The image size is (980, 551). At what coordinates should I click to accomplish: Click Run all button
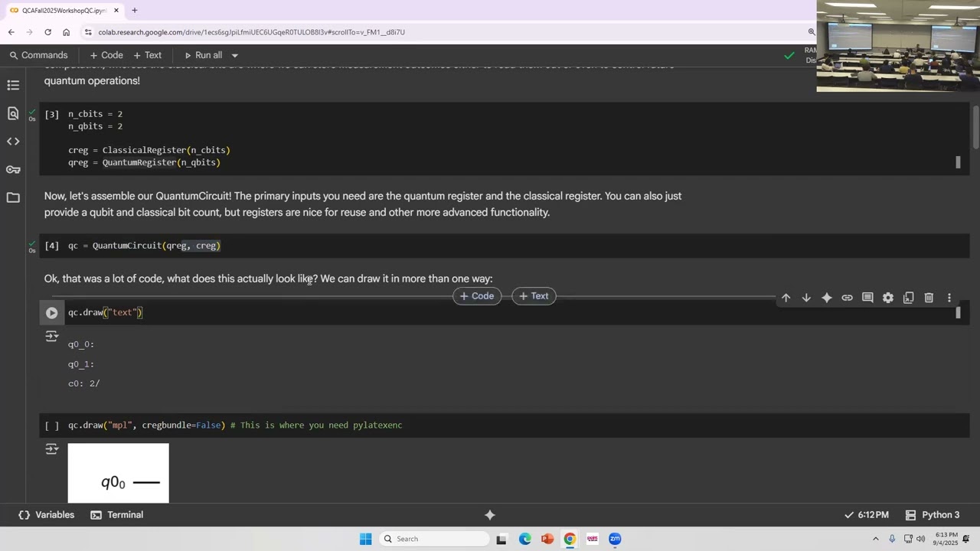tap(203, 55)
